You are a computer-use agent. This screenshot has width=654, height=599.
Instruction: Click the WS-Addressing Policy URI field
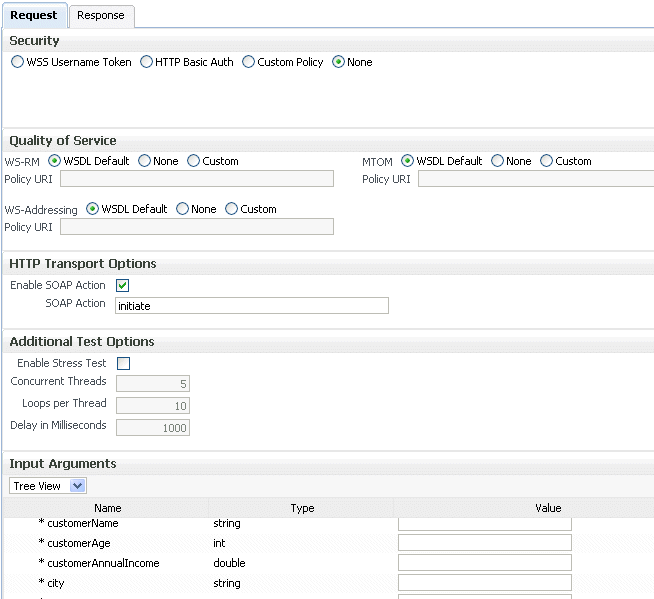click(x=197, y=227)
